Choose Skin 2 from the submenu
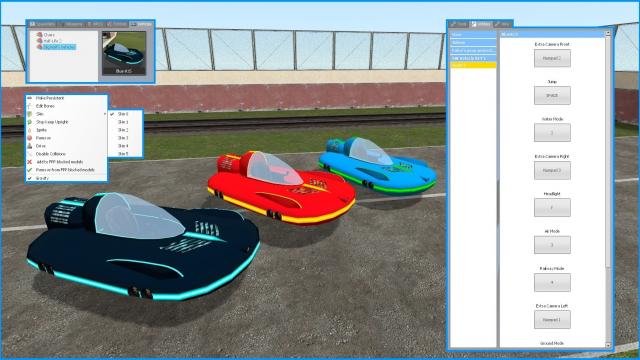 (126, 130)
